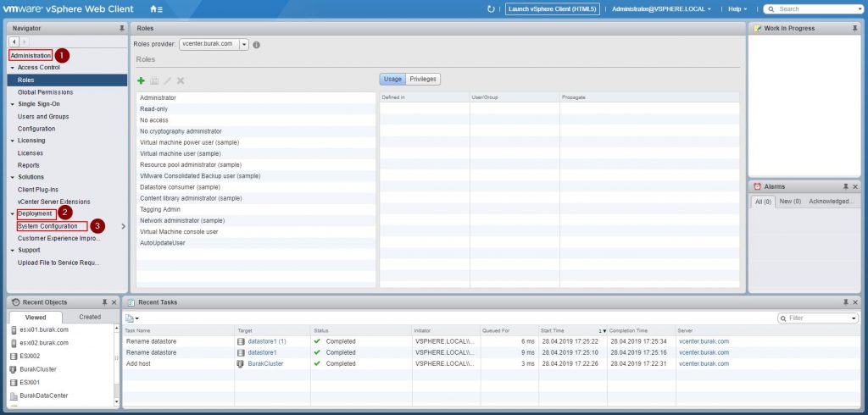Pin the Work In Progress panel
The height and width of the screenshot is (415, 868).
pos(854,28)
